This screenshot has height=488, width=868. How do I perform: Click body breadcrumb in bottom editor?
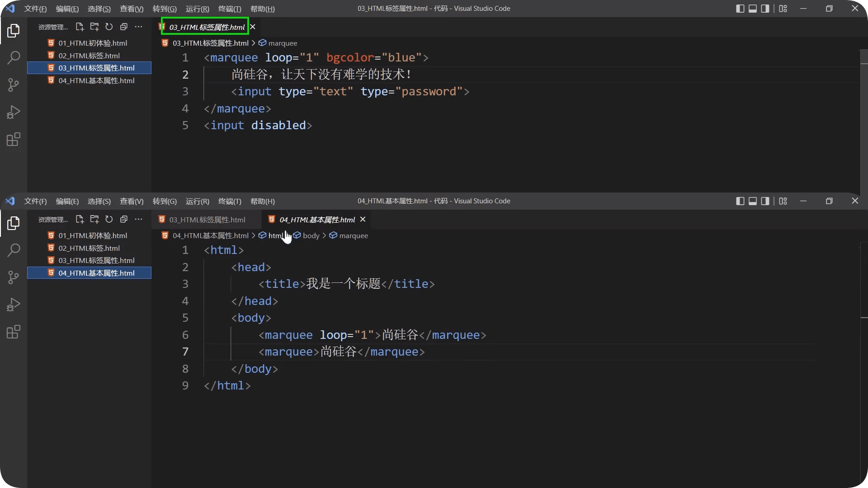tap(311, 236)
